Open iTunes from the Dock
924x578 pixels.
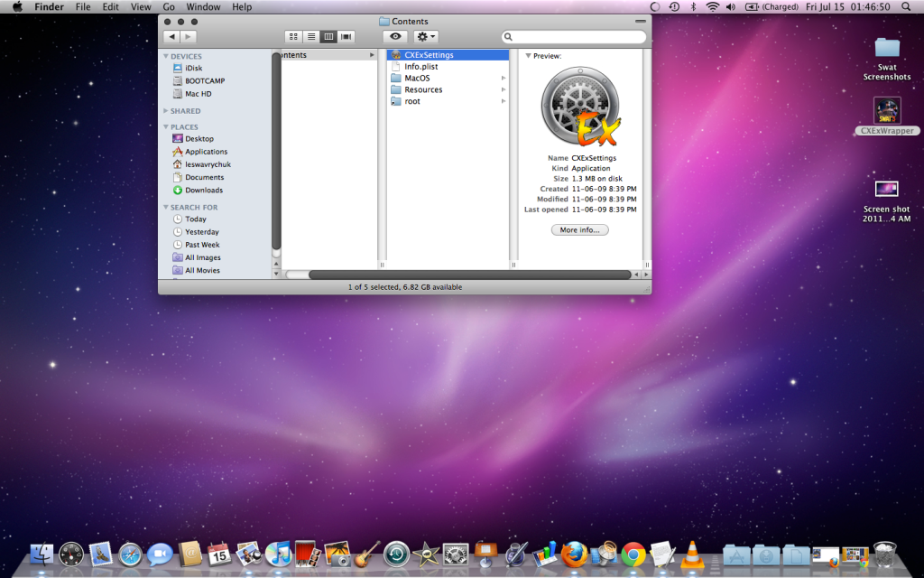(x=279, y=555)
